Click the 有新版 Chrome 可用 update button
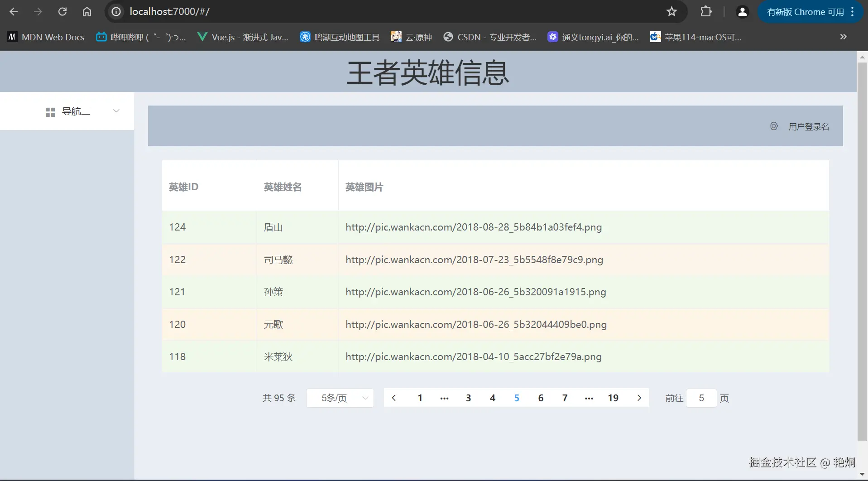This screenshot has width=868, height=481. (x=806, y=11)
